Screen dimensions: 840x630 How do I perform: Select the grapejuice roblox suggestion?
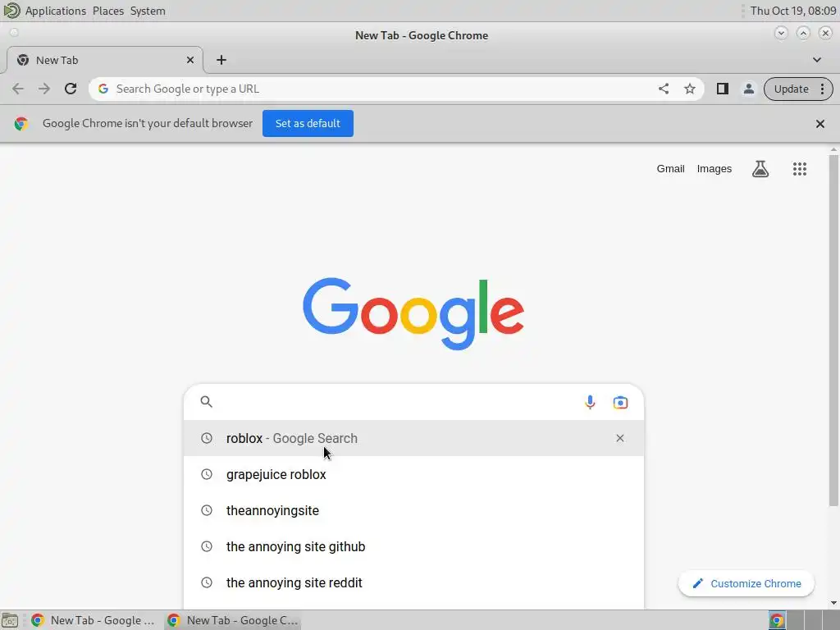click(413, 475)
